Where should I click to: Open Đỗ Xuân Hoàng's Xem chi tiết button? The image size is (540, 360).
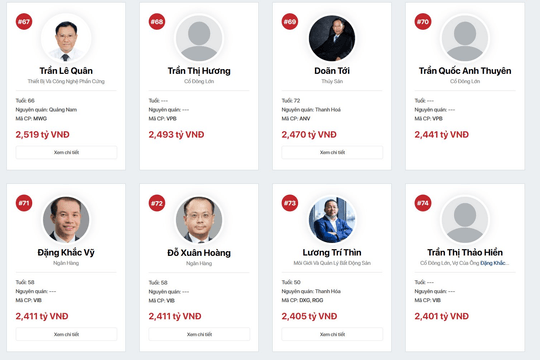(x=199, y=334)
